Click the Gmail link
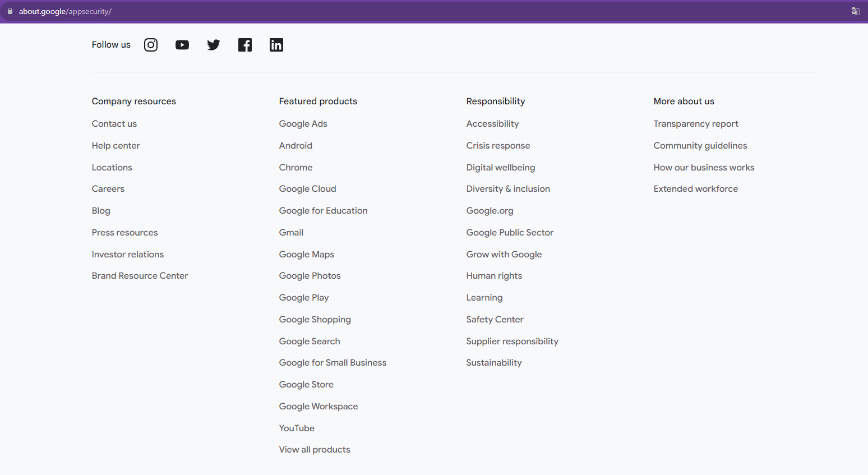Viewport: 868px width, 475px height. point(291,233)
